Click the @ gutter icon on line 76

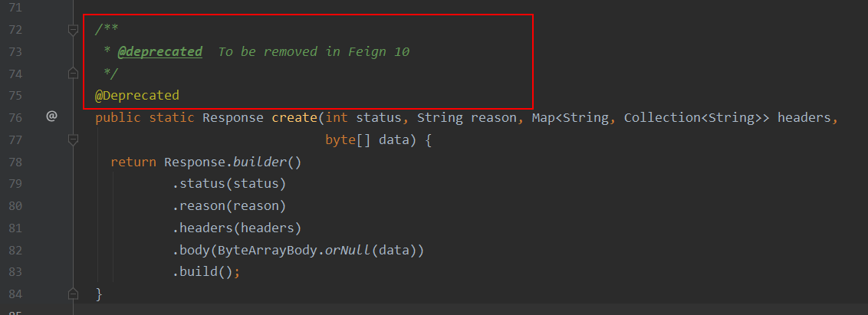[x=51, y=116]
